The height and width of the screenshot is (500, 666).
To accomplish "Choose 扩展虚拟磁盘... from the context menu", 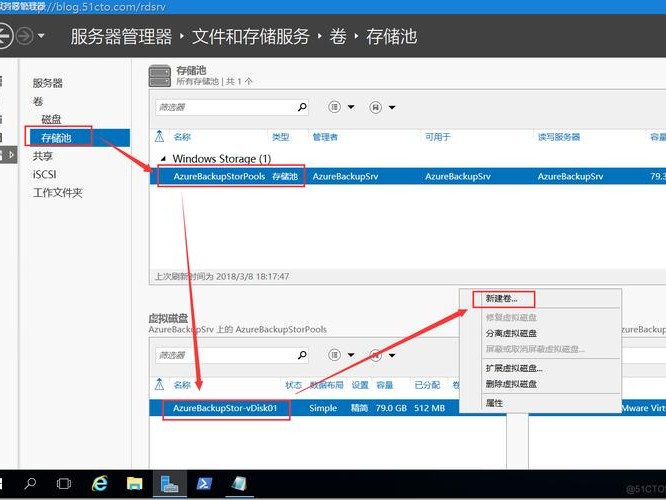I will pyautogui.click(x=514, y=368).
